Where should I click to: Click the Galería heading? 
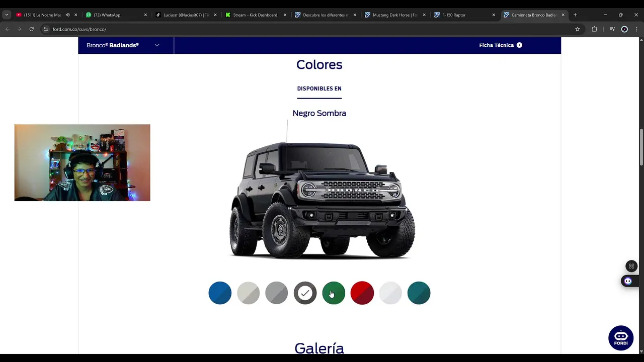[319, 348]
